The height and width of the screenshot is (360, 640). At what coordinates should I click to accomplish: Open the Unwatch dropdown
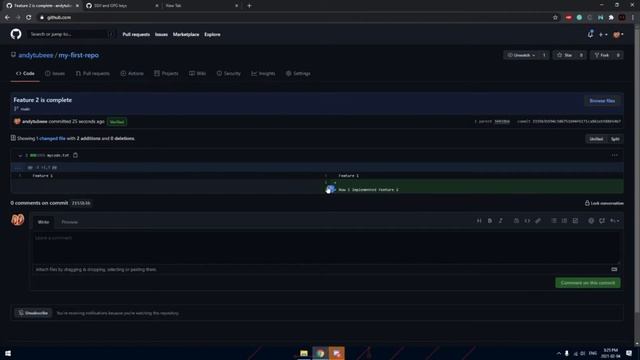521,55
